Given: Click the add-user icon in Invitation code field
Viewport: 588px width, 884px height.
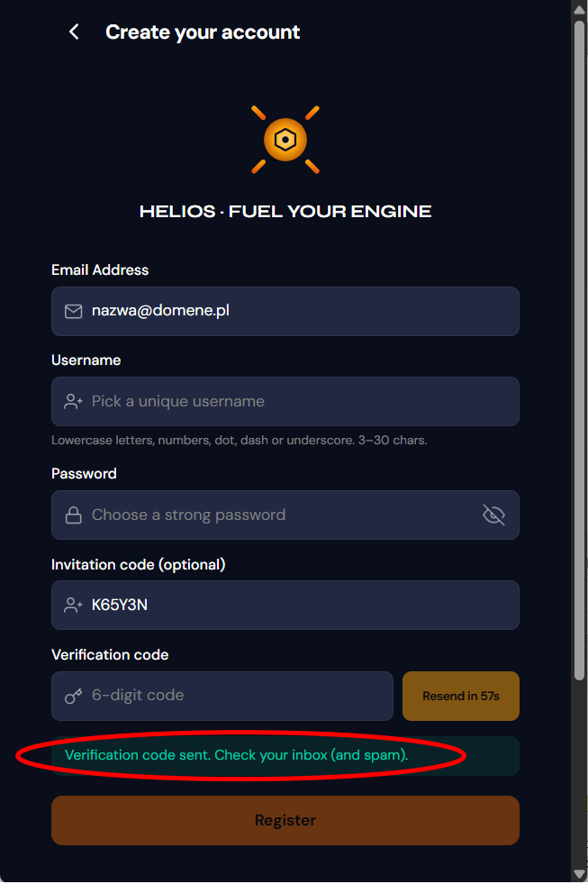Looking at the screenshot, I should 73,605.
